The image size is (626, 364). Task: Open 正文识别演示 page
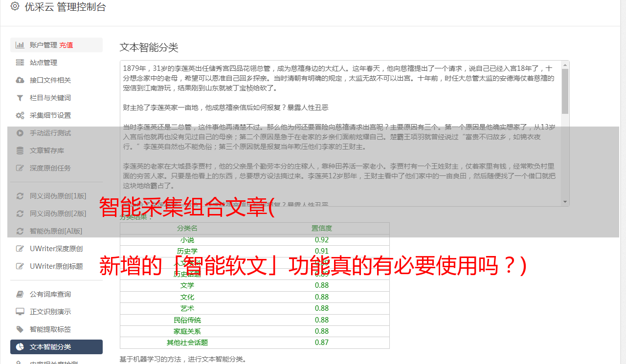pos(56,312)
